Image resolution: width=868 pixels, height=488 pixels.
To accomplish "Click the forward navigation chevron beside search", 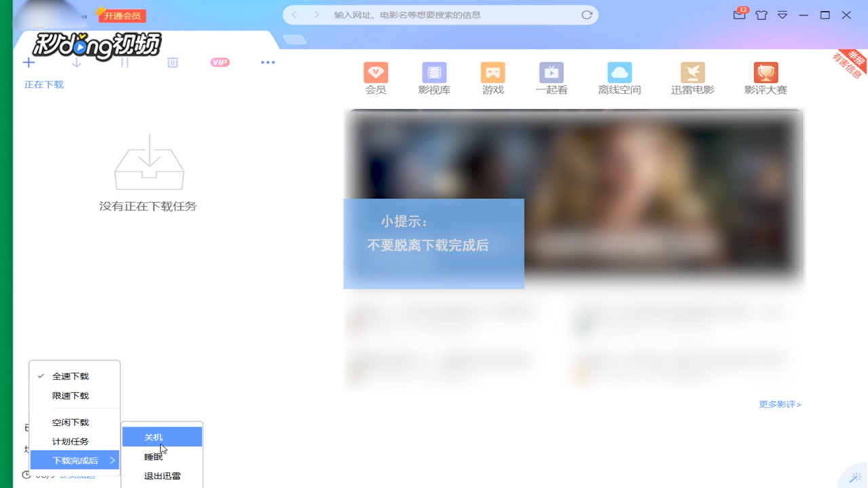I will (316, 14).
